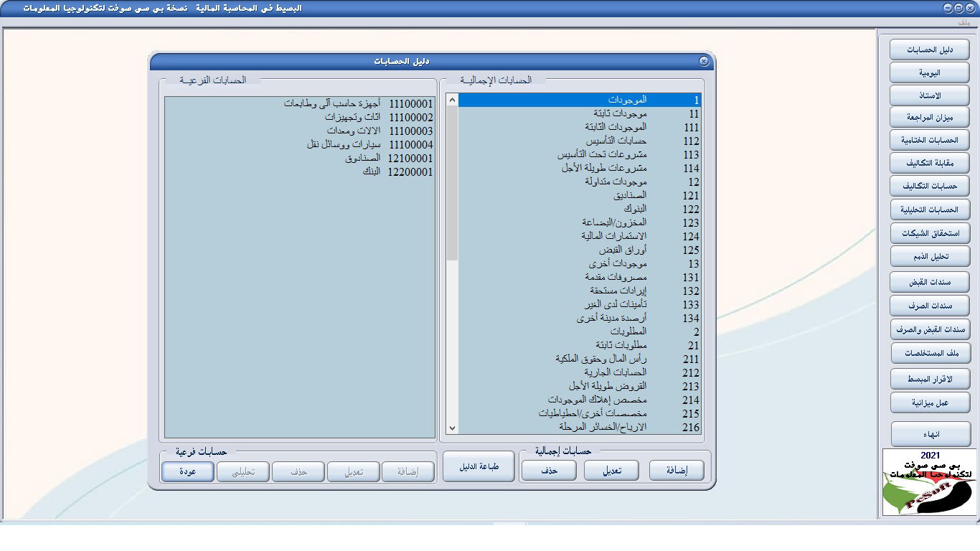Close the دليل الحسابات dialog
This screenshot has height=551, width=980.
[702, 61]
